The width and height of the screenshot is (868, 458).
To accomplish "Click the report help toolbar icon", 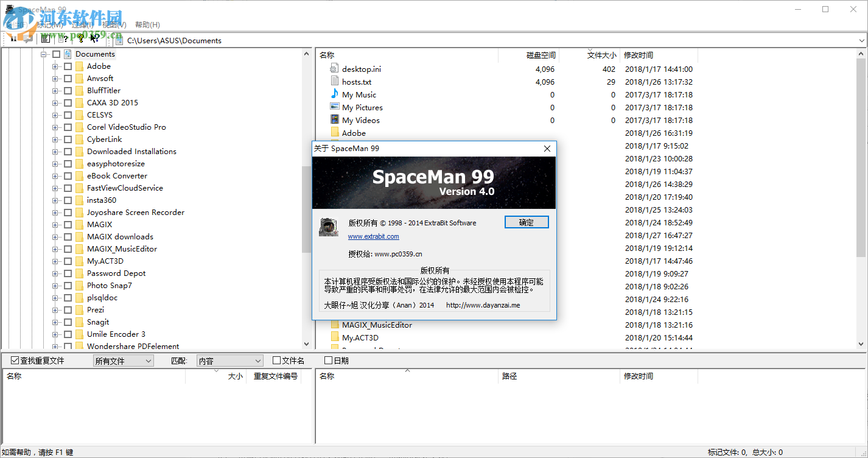I will click(63, 38).
